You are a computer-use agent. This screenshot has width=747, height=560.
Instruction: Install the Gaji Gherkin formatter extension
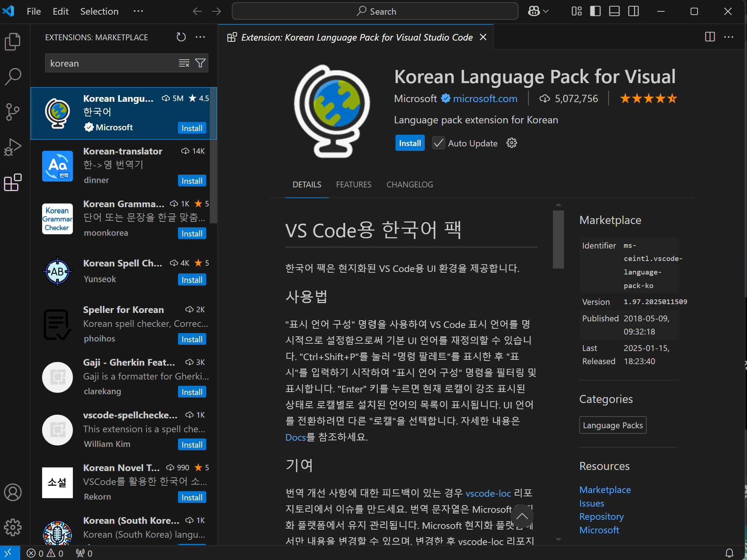tap(192, 392)
